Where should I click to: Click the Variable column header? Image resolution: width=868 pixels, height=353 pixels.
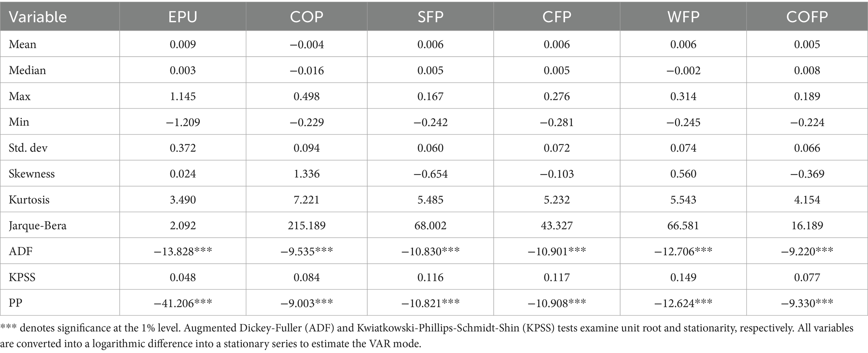pos(38,17)
